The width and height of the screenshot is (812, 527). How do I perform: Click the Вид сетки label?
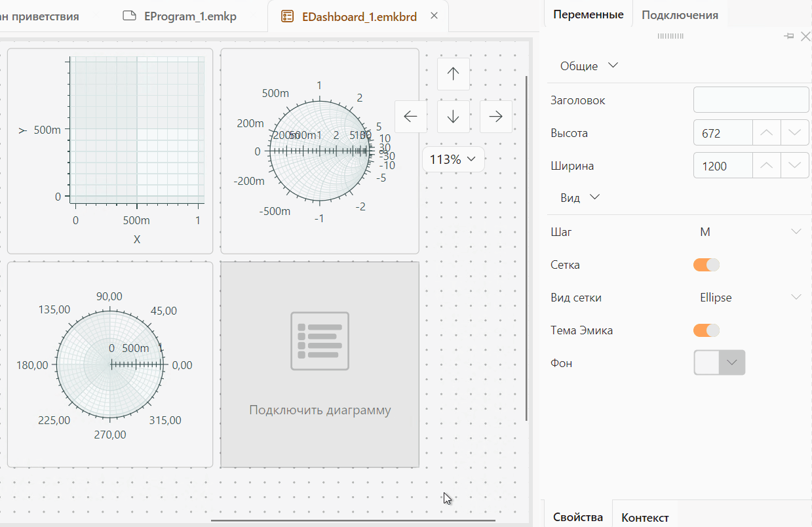tap(576, 298)
